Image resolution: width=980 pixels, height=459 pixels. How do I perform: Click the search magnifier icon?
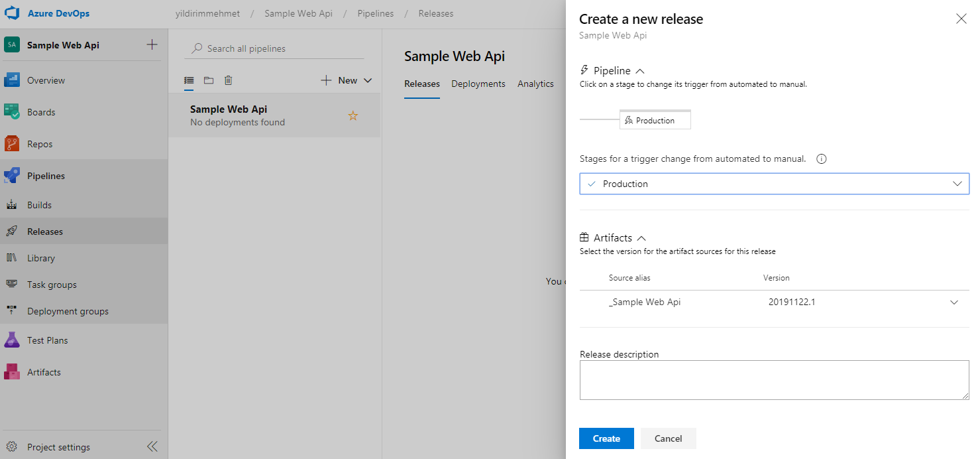coord(197,48)
